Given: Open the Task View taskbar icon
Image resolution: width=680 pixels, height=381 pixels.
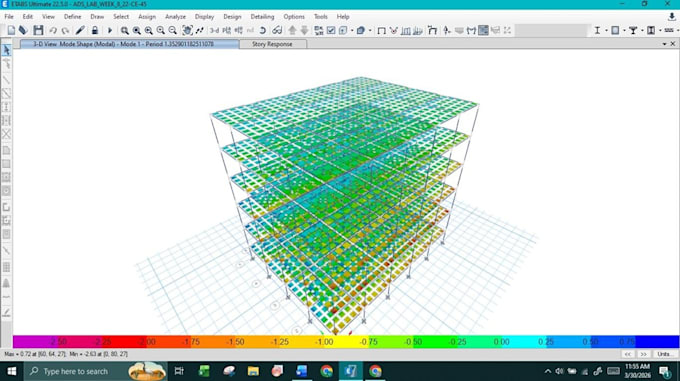Looking at the screenshot, I should (x=179, y=371).
